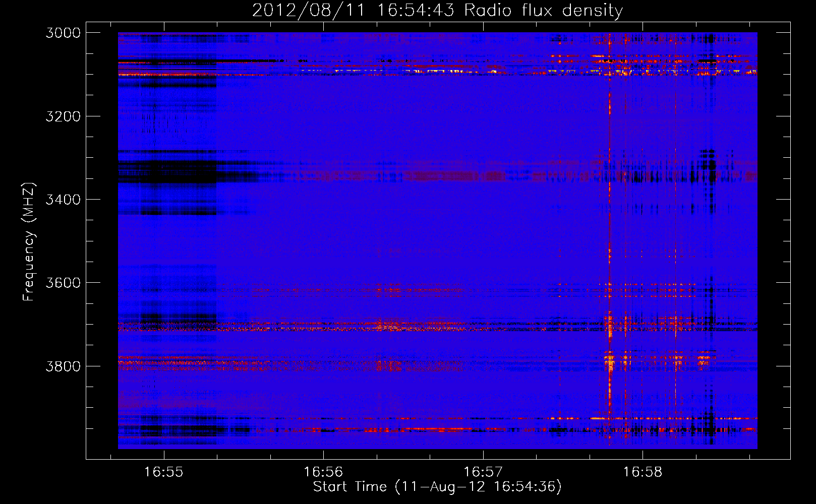The height and width of the screenshot is (504, 816).
Task: Click the plot title "2012/08/11 16:54:43 Radio flux density"
Action: 437,10
